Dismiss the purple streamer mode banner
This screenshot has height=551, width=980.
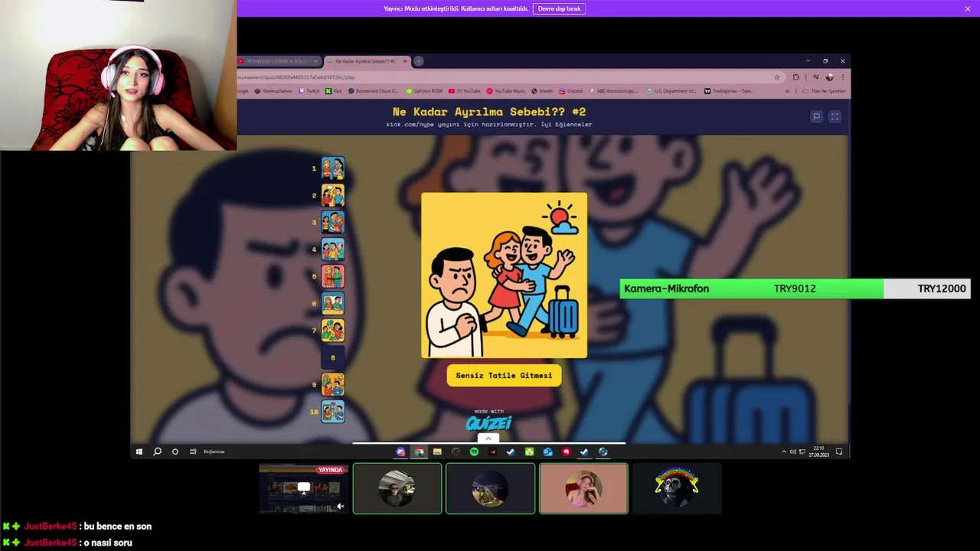(x=968, y=8)
